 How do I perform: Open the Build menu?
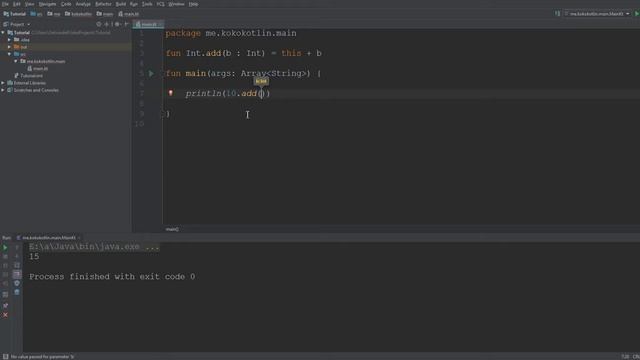[x=121, y=4]
